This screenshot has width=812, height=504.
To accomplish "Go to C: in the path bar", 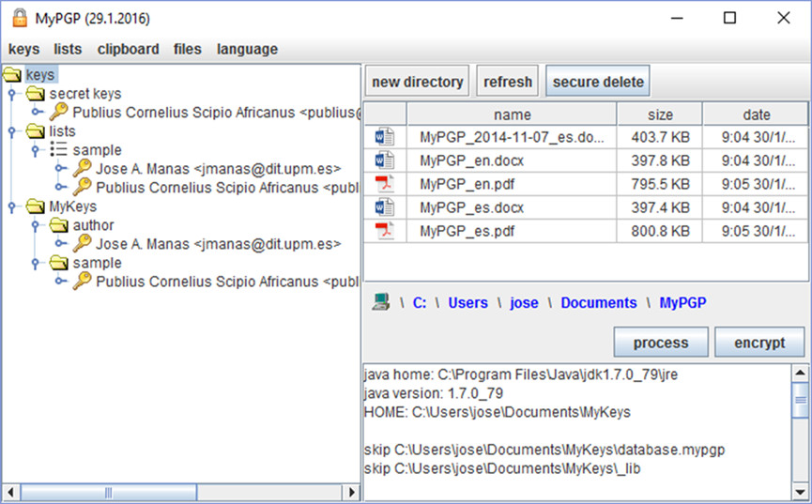I will coord(420,302).
